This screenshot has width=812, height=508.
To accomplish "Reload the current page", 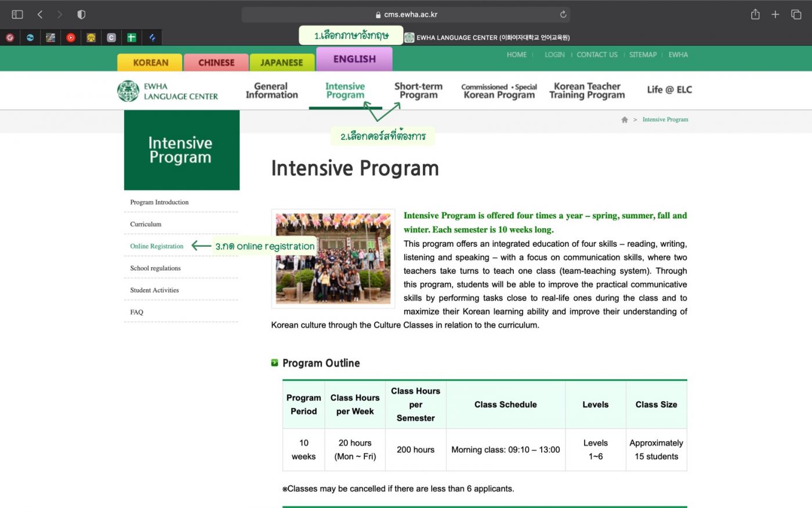I will click(x=563, y=15).
